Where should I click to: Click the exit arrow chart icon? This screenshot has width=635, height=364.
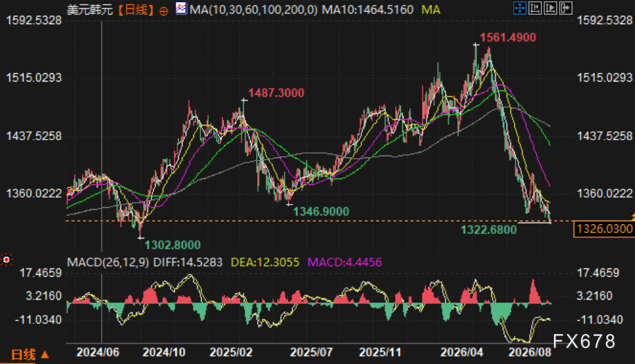[x=565, y=8]
